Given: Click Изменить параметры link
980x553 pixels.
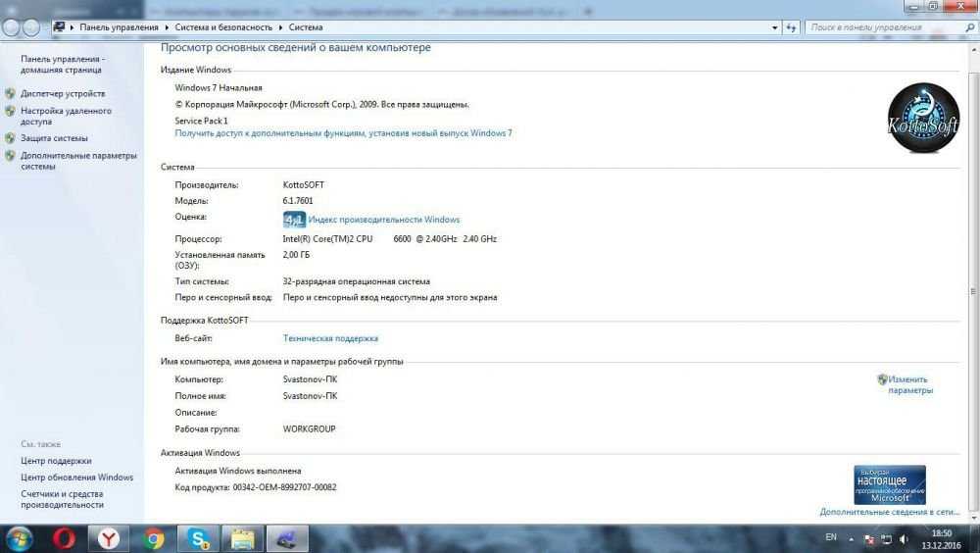Looking at the screenshot, I should (910, 384).
